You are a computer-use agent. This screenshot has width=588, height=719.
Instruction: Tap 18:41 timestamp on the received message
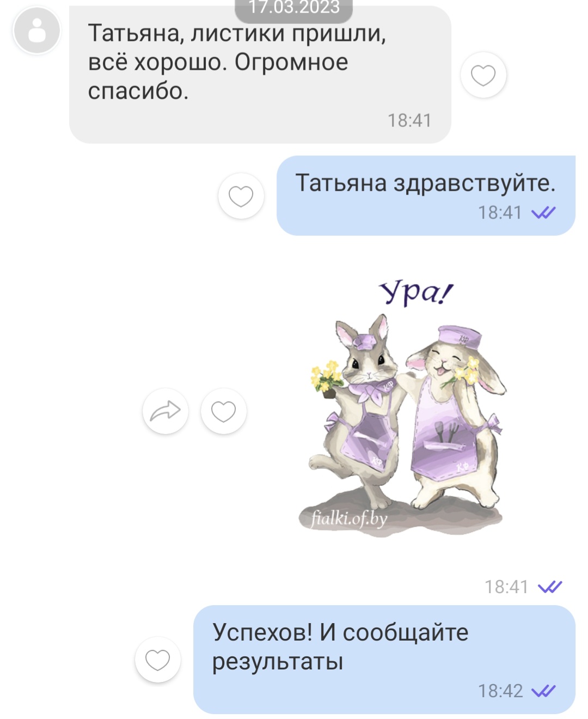pyautogui.click(x=409, y=120)
